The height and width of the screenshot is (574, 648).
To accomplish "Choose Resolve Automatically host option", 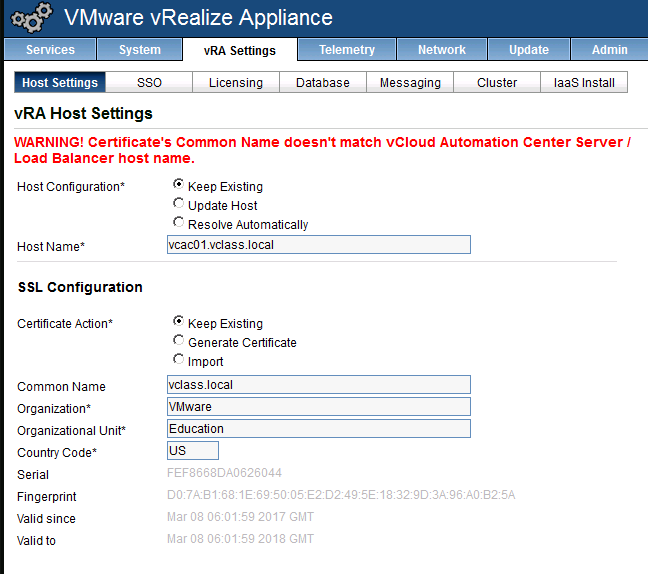I will point(179,223).
